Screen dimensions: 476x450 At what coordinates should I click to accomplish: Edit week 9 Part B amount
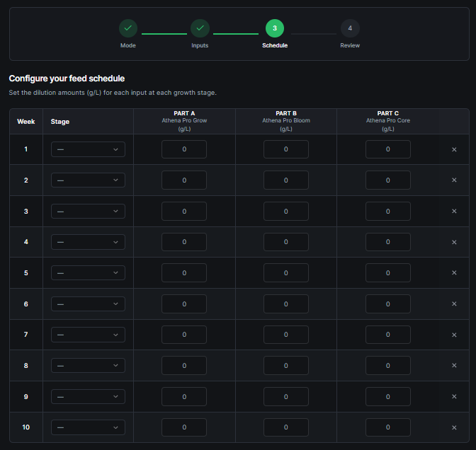pyautogui.click(x=286, y=397)
